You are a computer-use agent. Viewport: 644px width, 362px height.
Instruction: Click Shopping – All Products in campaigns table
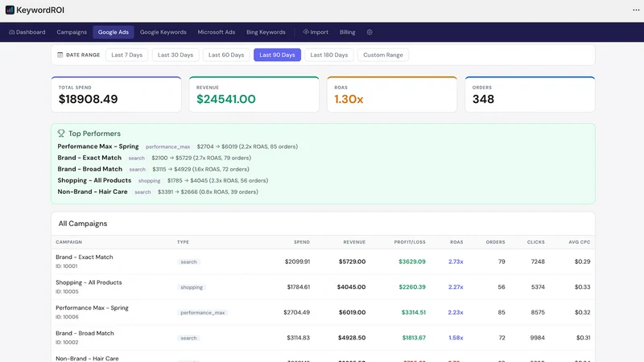(x=89, y=282)
